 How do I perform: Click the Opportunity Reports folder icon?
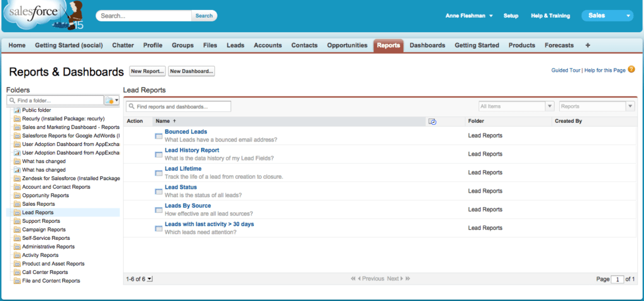pyautogui.click(x=17, y=195)
